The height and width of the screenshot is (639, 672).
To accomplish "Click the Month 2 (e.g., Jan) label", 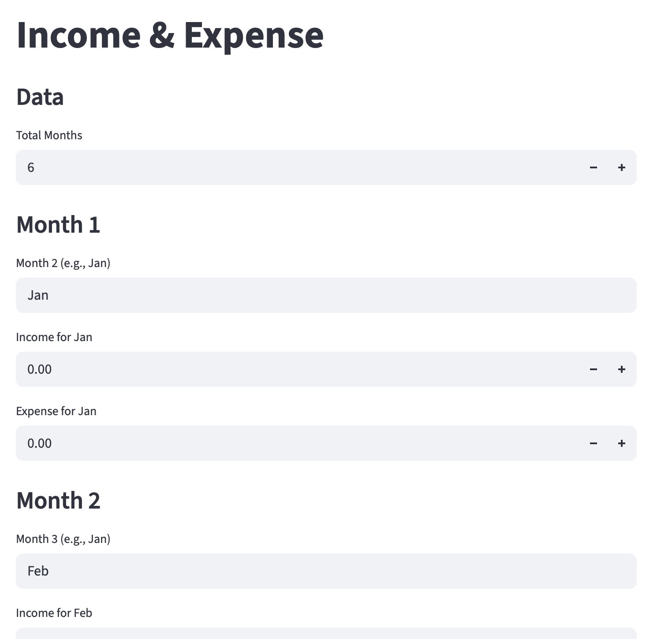I will 63,263.
